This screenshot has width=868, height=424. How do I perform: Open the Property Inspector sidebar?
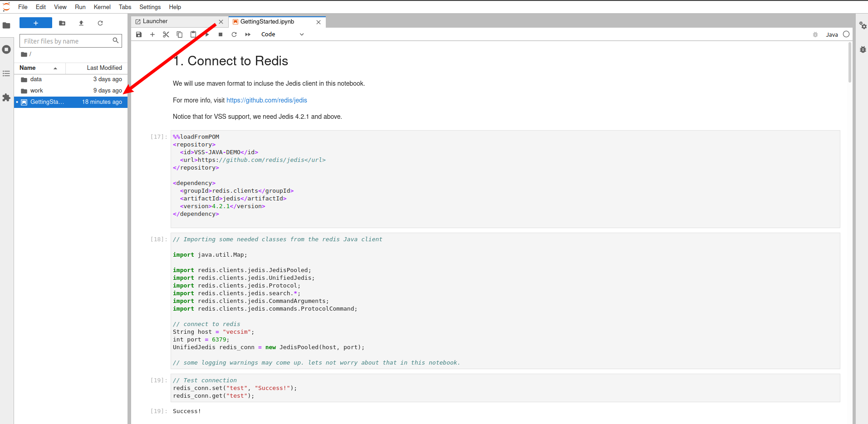(x=863, y=25)
